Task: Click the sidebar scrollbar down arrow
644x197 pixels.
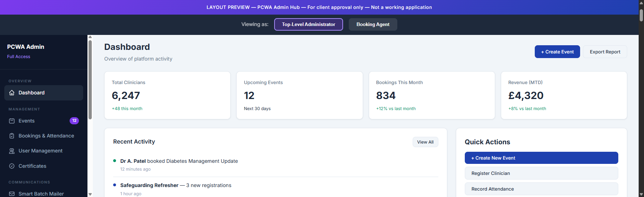Action: pyautogui.click(x=90, y=195)
